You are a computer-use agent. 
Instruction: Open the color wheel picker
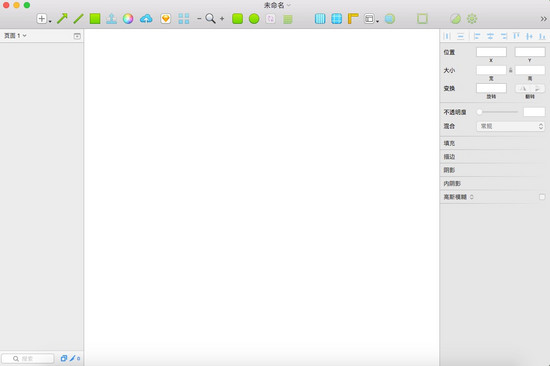click(128, 19)
